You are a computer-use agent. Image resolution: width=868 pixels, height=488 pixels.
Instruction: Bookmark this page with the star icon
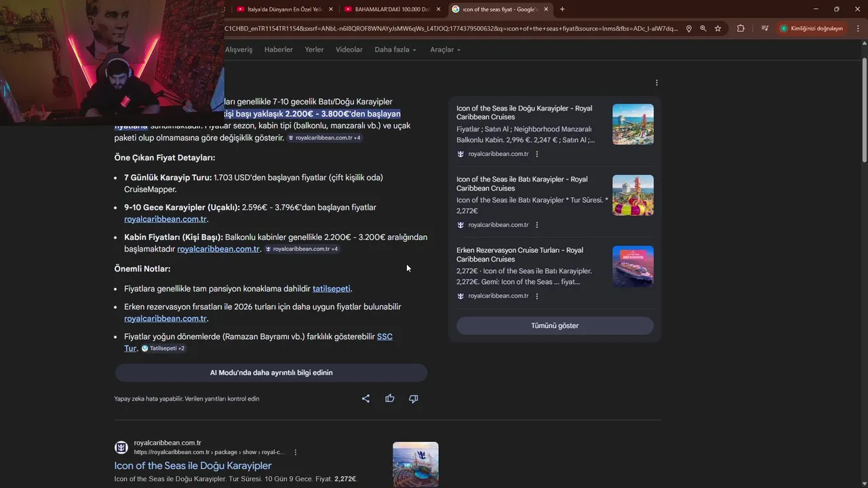tap(717, 28)
